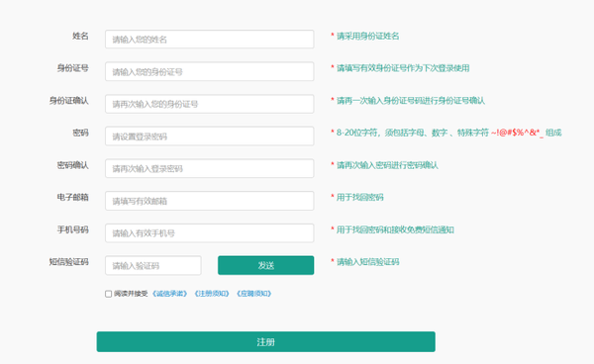Click the 短信验证码 verification code field
The height and width of the screenshot is (364, 594).
click(153, 266)
